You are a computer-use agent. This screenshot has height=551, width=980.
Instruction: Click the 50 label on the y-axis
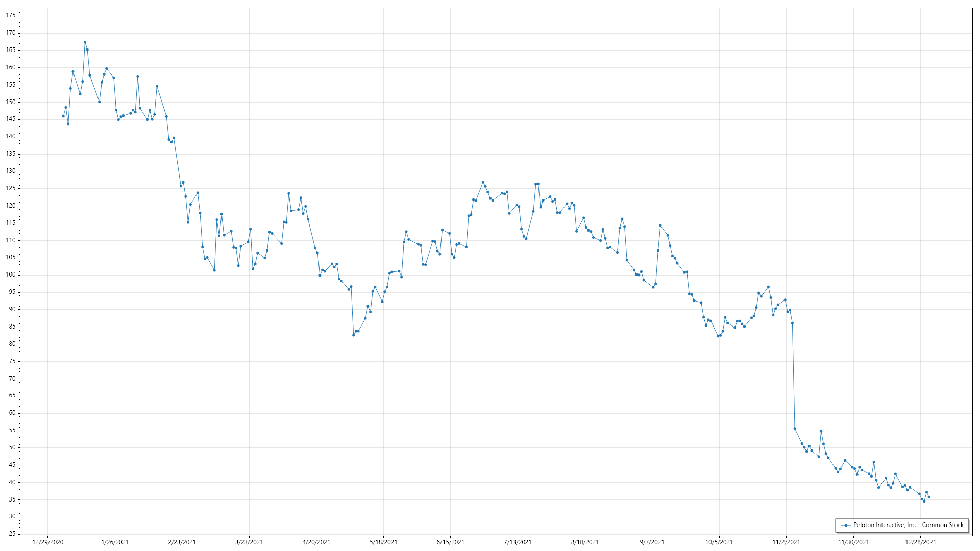click(x=12, y=447)
